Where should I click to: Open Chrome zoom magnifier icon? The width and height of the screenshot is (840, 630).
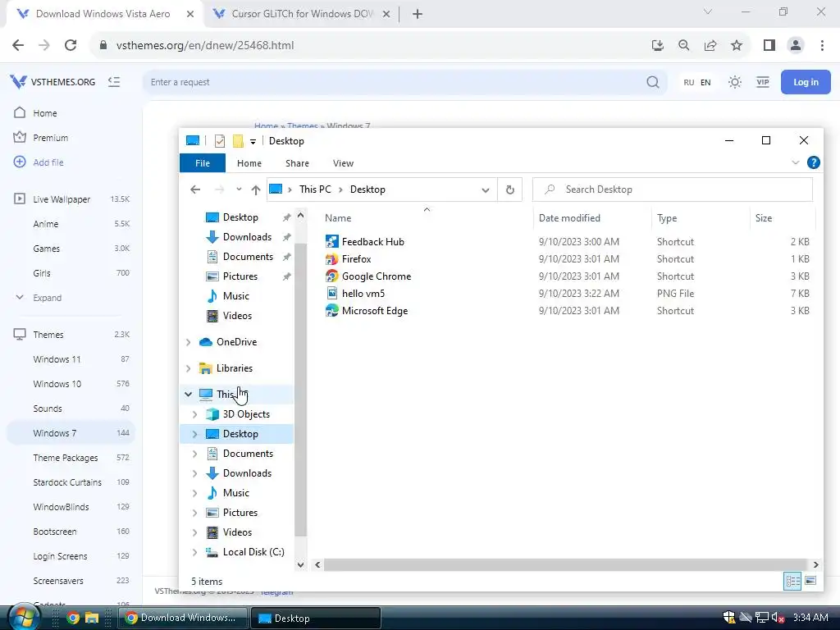pyautogui.click(x=683, y=46)
